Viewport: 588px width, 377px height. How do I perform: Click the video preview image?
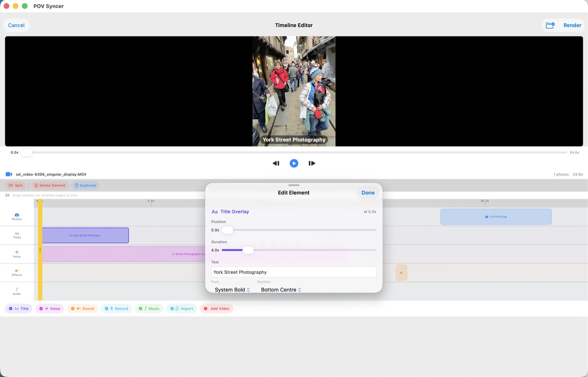click(x=294, y=91)
